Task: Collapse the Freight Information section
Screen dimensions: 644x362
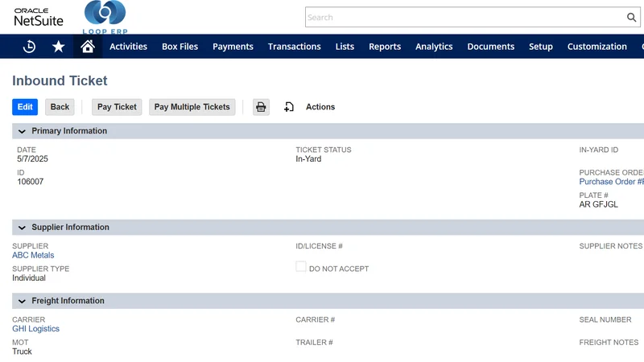Action: pyautogui.click(x=22, y=301)
